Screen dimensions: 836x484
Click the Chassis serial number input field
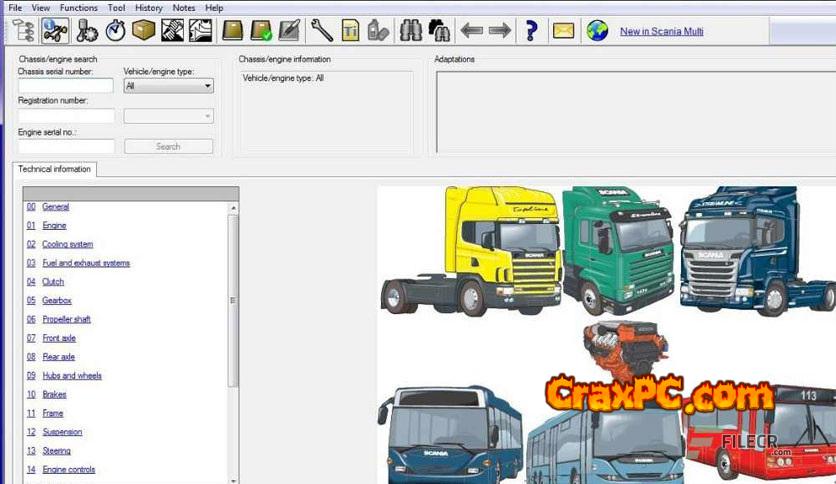click(66, 86)
